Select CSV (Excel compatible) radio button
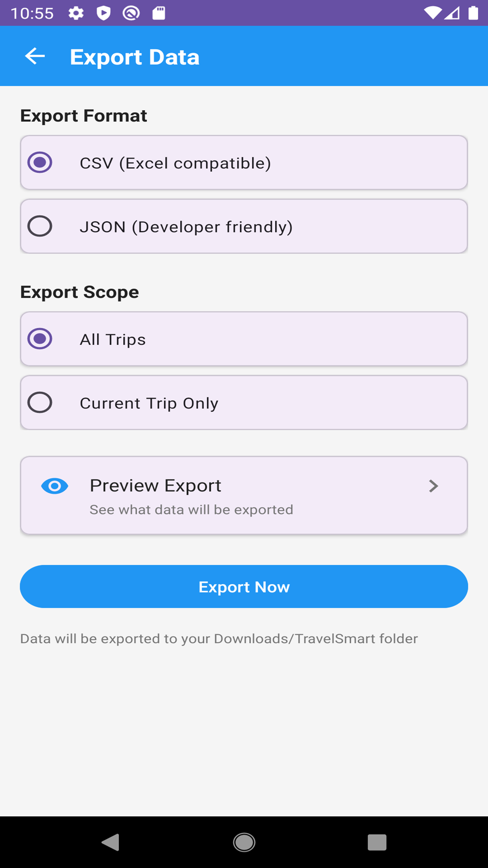Image resolution: width=488 pixels, height=868 pixels. point(40,163)
